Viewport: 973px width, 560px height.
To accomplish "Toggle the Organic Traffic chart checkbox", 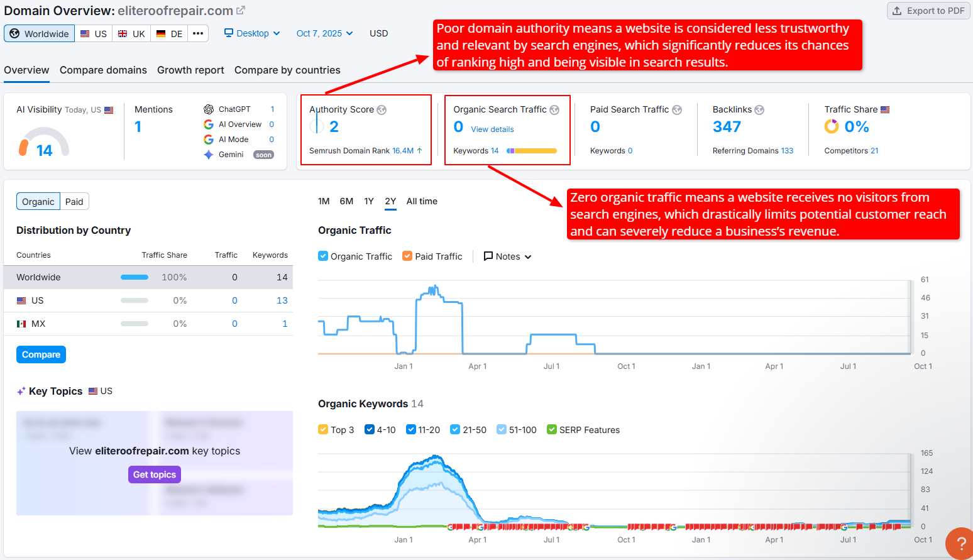I will tap(323, 256).
